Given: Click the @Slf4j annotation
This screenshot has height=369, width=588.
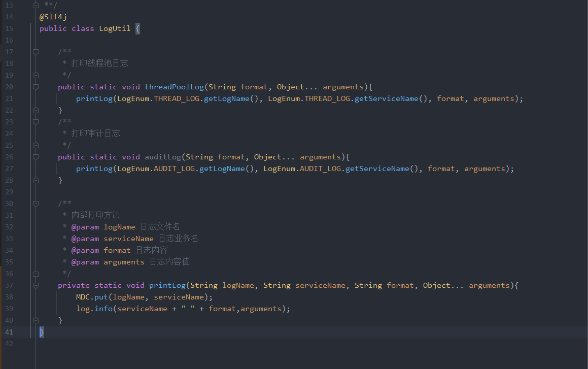Looking at the screenshot, I should click(x=52, y=16).
